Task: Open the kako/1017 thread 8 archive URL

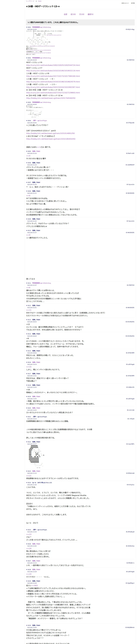Action: click(x=53, y=76)
